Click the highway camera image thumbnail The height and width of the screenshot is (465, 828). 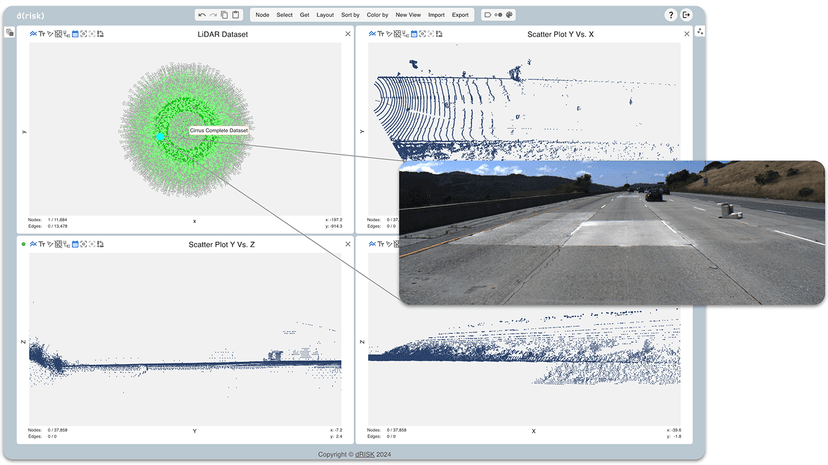[x=612, y=232]
